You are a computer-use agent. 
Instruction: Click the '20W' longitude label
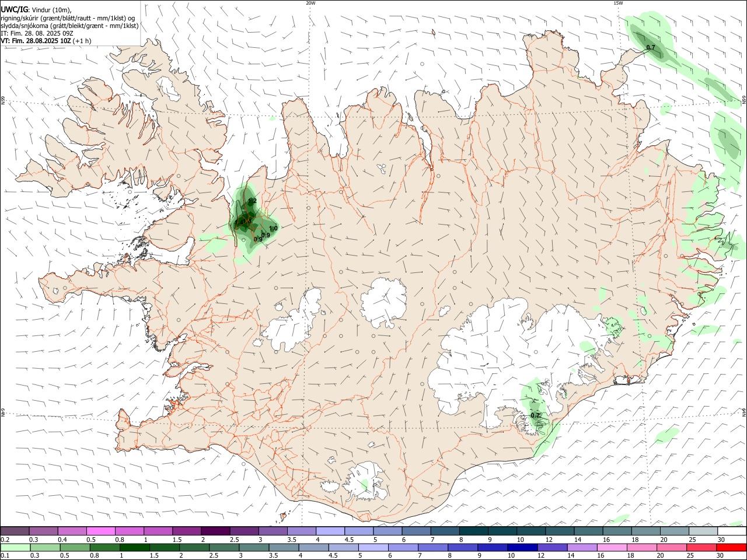tap(310, 3)
